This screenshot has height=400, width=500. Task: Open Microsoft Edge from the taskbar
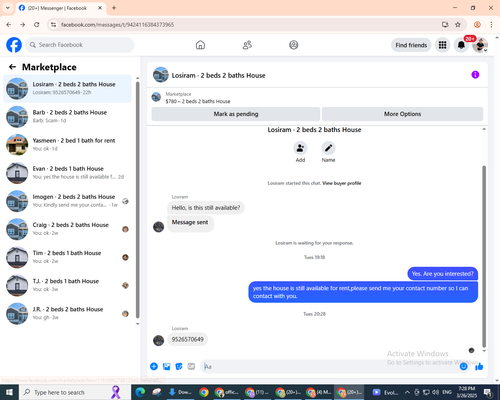click(x=140, y=392)
